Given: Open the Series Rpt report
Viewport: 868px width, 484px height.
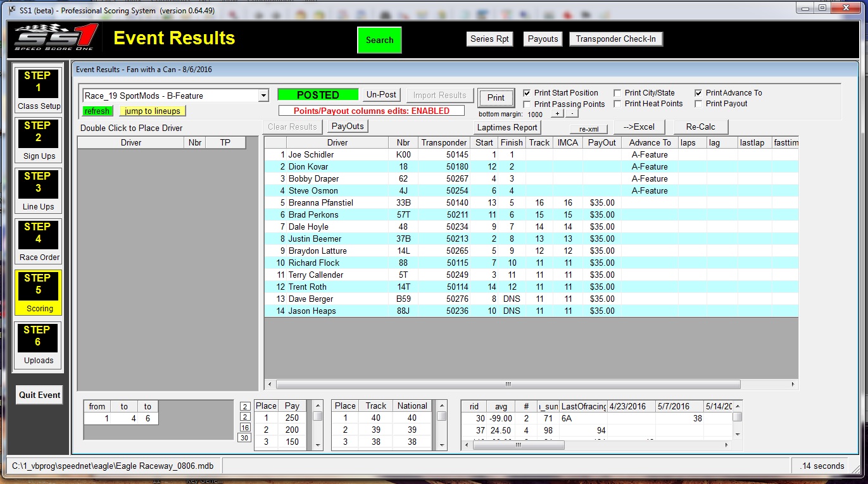Looking at the screenshot, I should (489, 39).
